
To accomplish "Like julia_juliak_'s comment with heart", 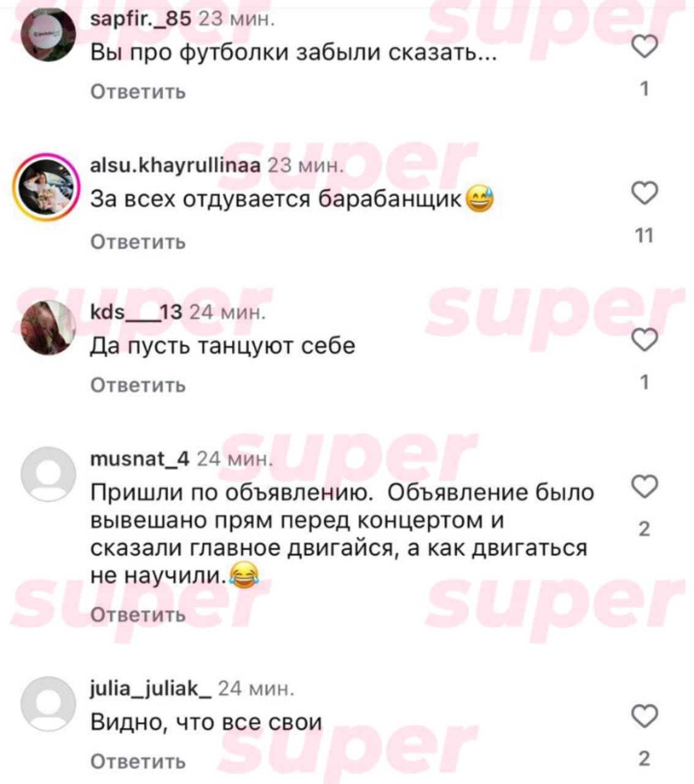I will 644,716.
